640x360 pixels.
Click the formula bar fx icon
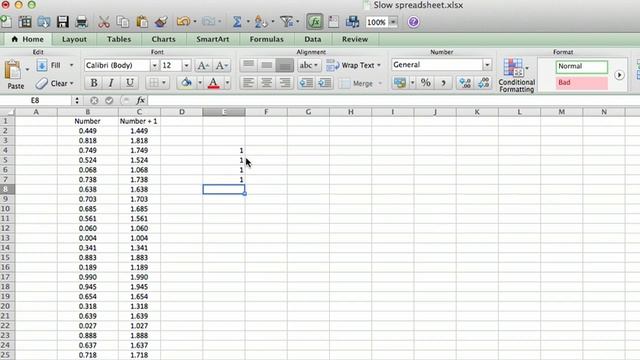pos(140,100)
